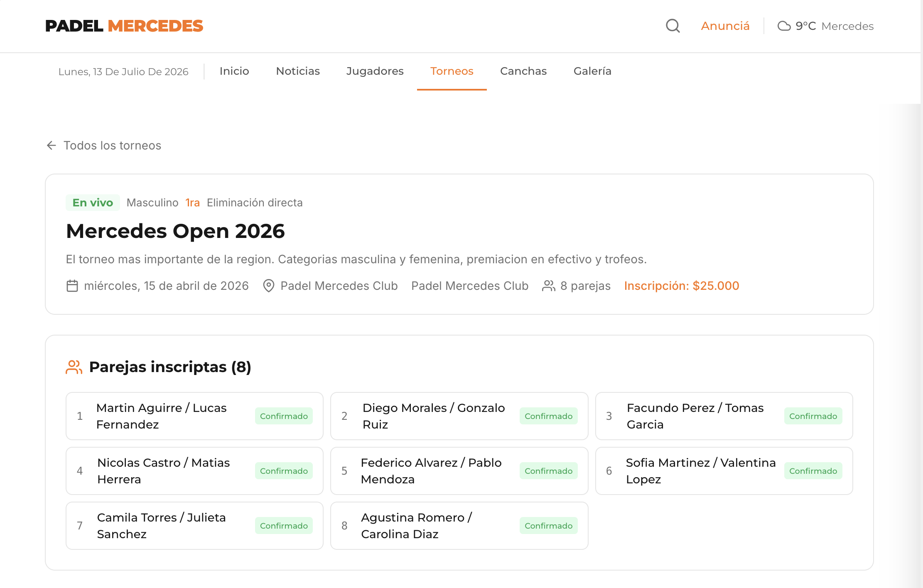Return to Todos los torneos
Image resolution: width=923 pixels, height=588 pixels.
coord(112,145)
